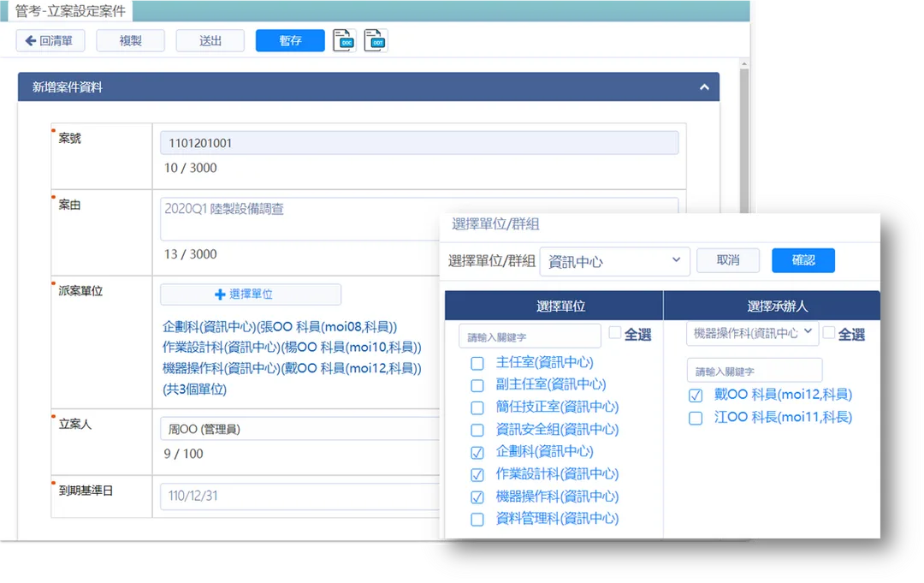This screenshot has width=924, height=583.
Task: Click the main form vertical scrollbar
Action: pyautogui.click(x=744, y=141)
